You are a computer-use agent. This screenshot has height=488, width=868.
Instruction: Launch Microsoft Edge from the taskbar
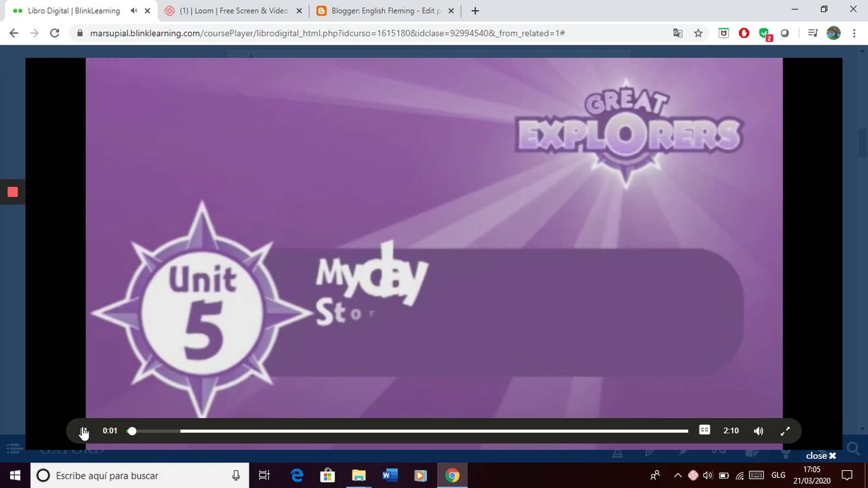(x=297, y=475)
